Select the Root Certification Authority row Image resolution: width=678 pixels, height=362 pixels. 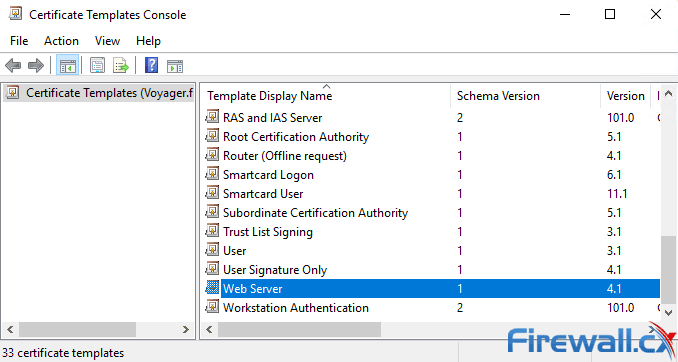(x=432, y=137)
